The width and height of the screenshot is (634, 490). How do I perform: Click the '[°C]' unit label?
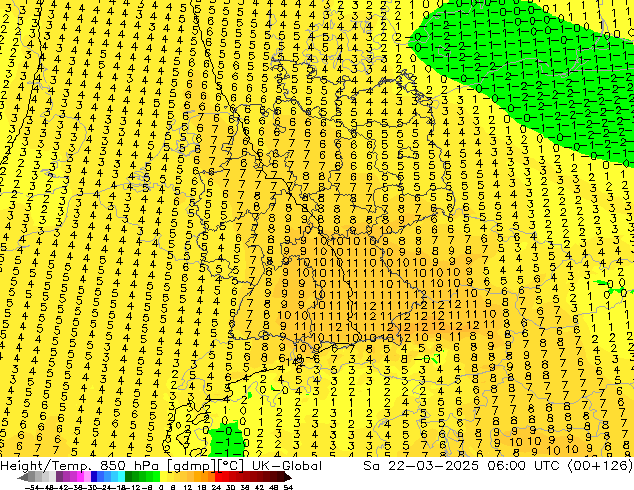pyautogui.click(x=232, y=466)
